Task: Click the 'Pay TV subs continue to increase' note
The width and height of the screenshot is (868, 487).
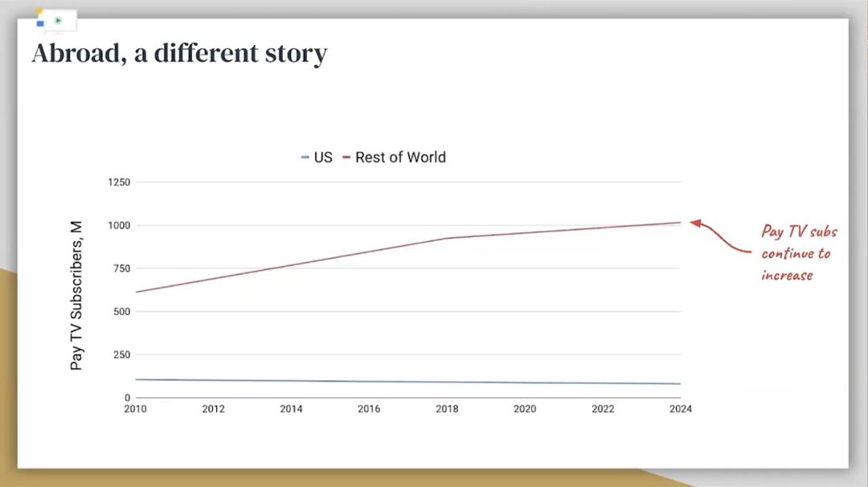Action: pyautogui.click(x=798, y=253)
